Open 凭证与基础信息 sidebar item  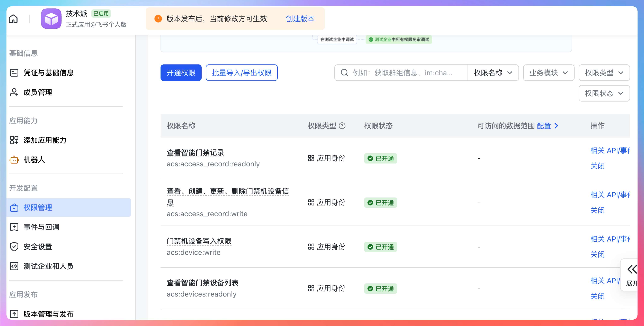pyautogui.click(x=48, y=73)
